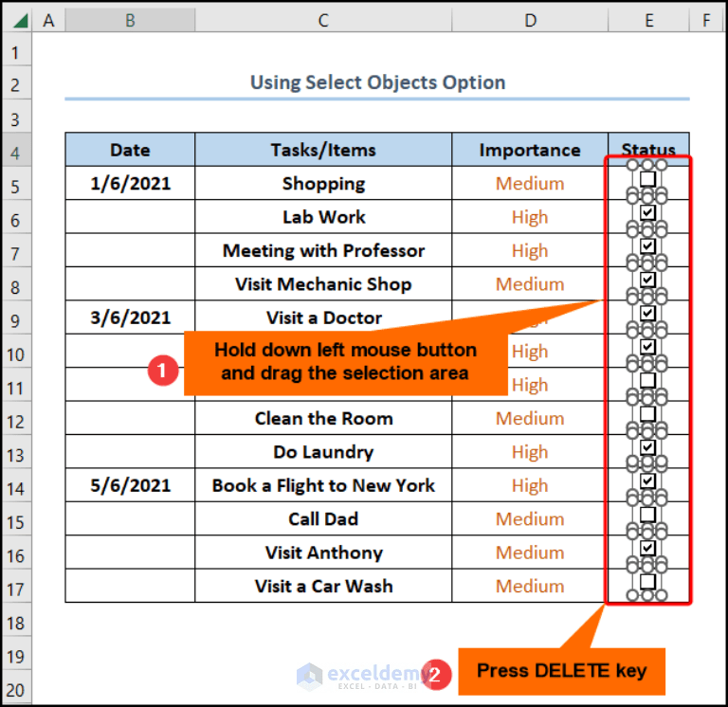This screenshot has height=707, width=728.
Task: Select row 2 header
Action: pyautogui.click(x=16, y=82)
